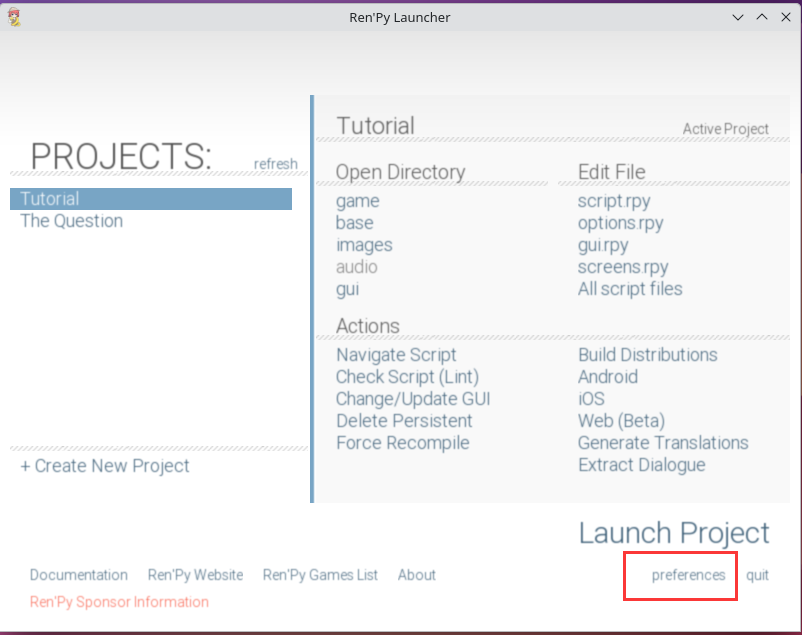Run Check Script (Lint)
Screen dimensions: 802x635
(x=408, y=377)
